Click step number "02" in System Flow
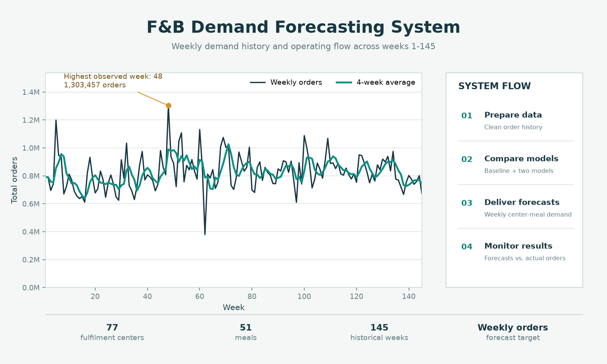The image size is (607, 364). pyautogui.click(x=467, y=159)
